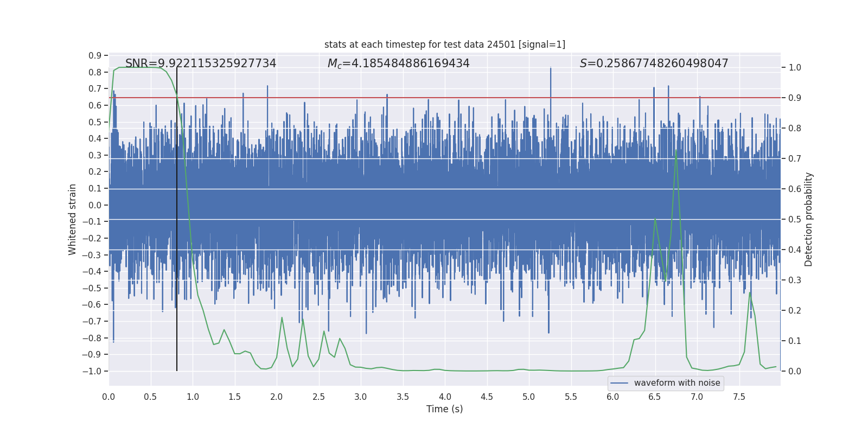Click the "Detection probability" axis label

[809, 219]
